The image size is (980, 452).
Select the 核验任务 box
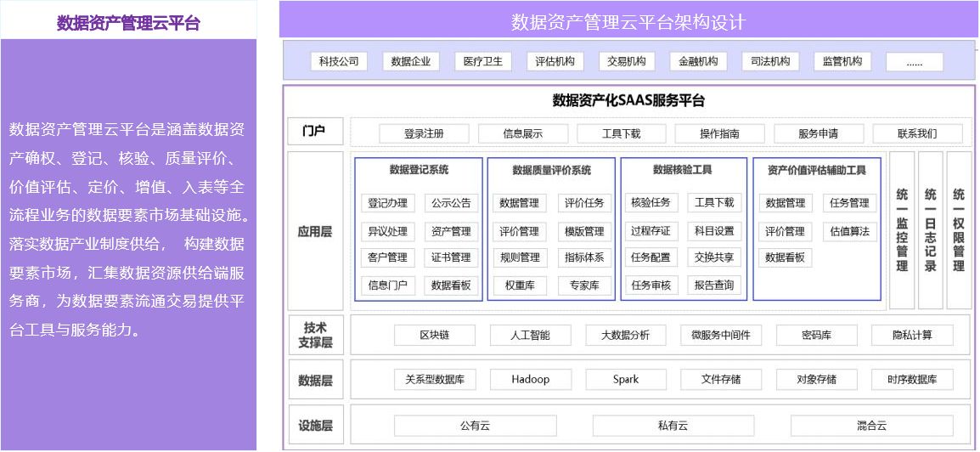651,202
